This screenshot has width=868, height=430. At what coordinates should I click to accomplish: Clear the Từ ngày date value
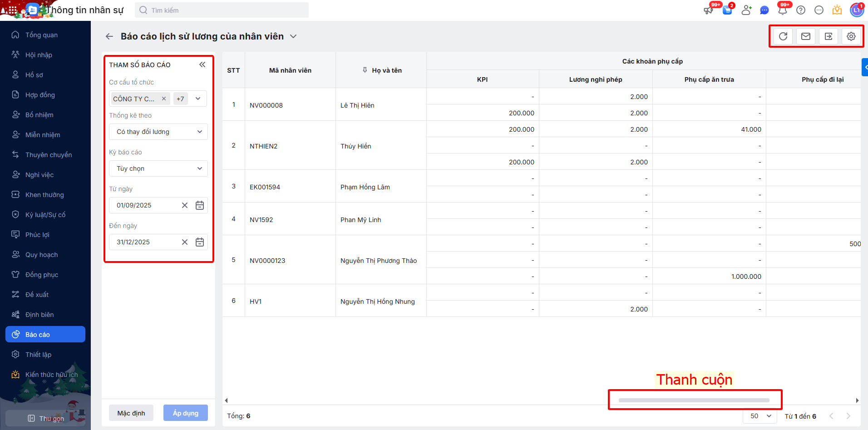(x=185, y=205)
